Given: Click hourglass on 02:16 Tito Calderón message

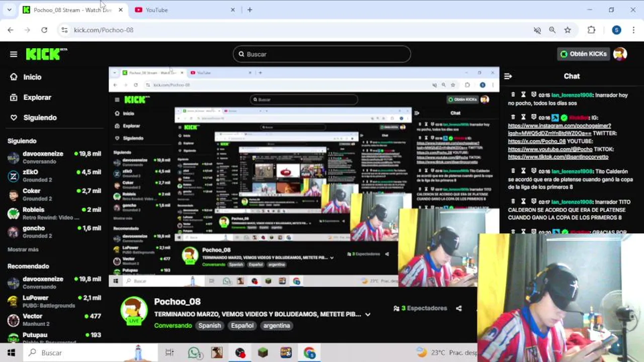Looking at the screenshot, I should [523, 171].
